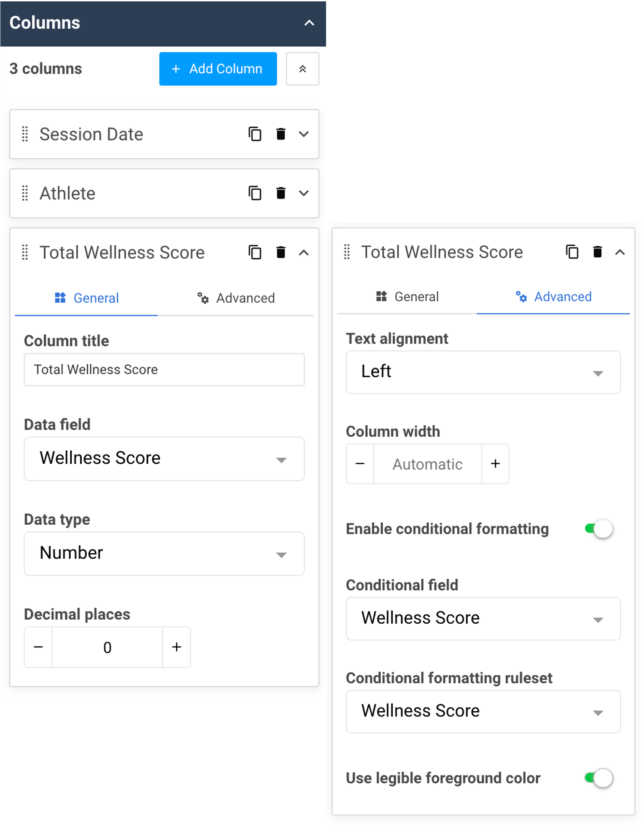Delete the Total Wellness Score column

280,252
